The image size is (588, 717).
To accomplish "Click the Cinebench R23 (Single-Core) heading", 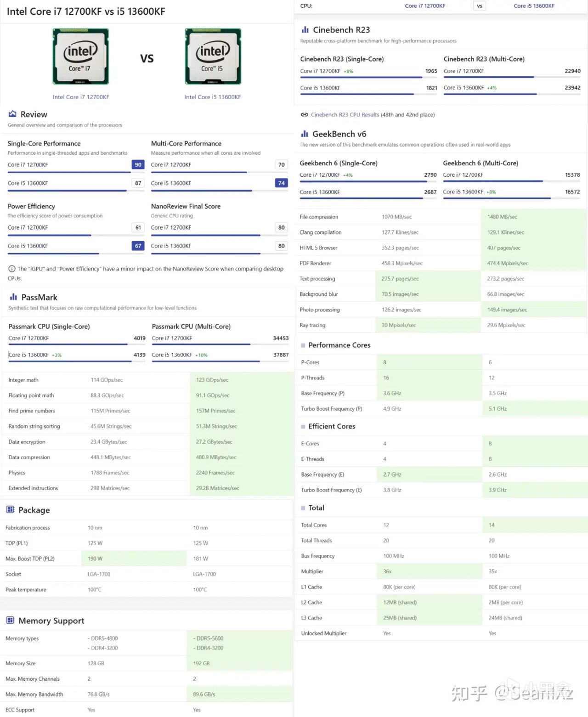I will point(342,59).
